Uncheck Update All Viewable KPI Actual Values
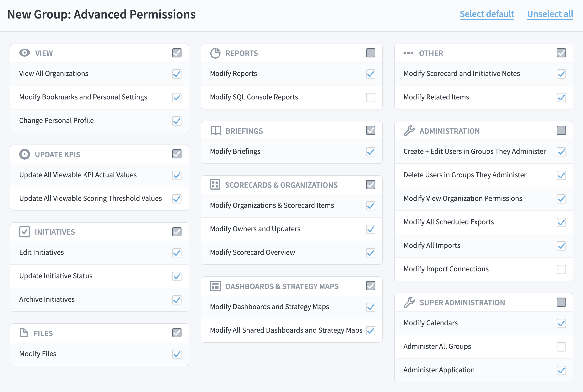Image resolution: width=583 pixels, height=392 pixels. coord(177,175)
